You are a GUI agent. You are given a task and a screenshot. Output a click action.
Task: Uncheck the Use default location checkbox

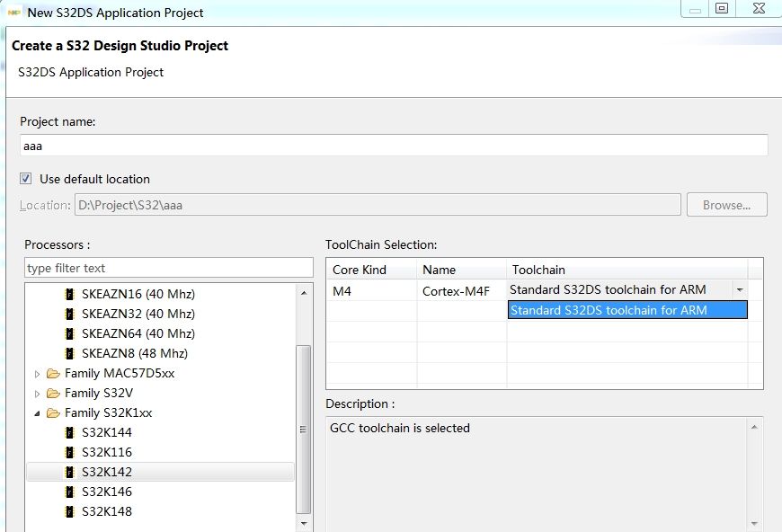pyautogui.click(x=26, y=179)
